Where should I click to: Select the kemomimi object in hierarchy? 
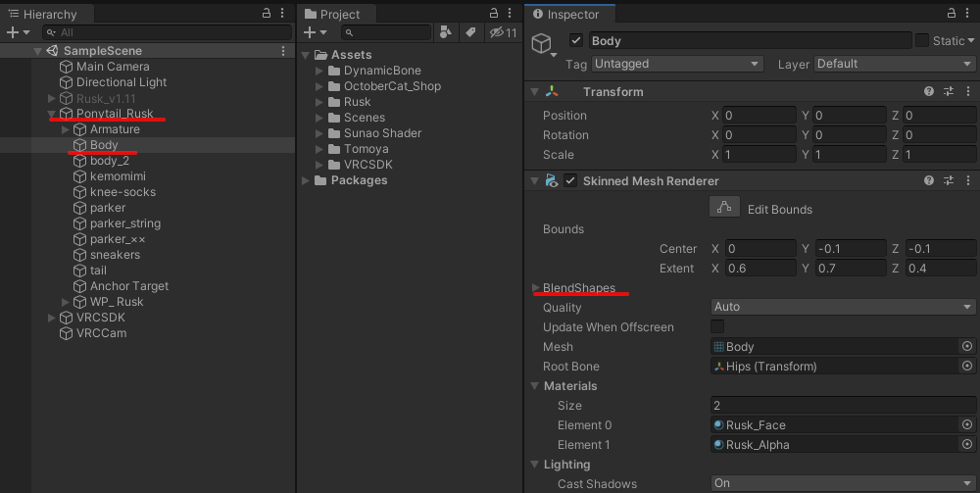click(x=118, y=176)
